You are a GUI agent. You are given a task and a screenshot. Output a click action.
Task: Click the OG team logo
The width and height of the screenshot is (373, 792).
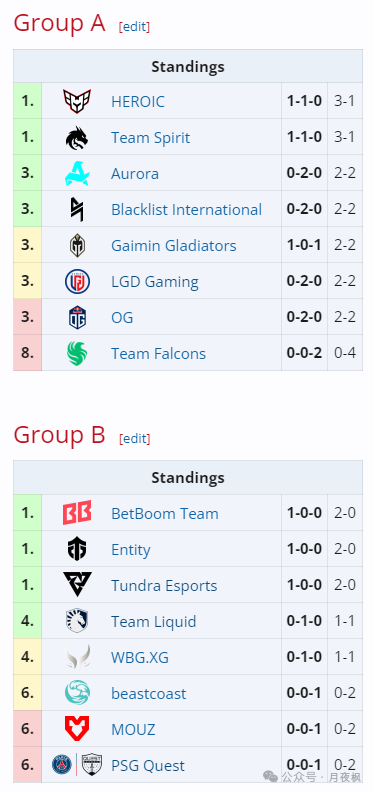77,317
